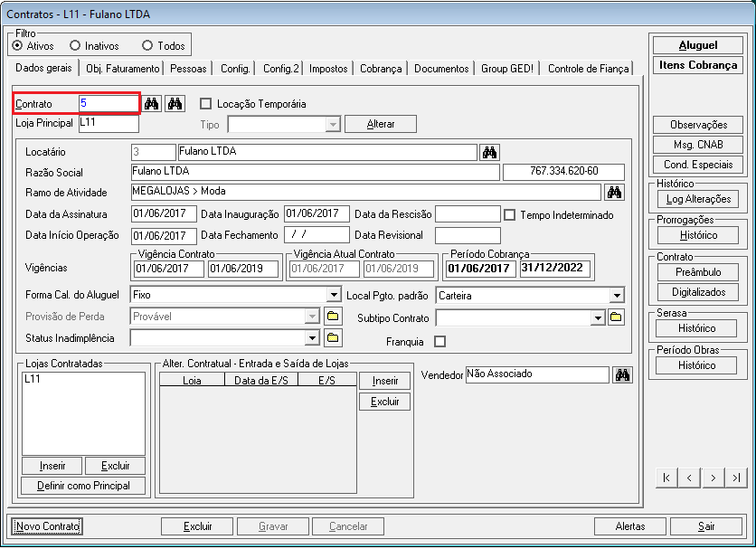756x549 pixels.
Task: Switch to the Impostos tab
Action: point(328,69)
